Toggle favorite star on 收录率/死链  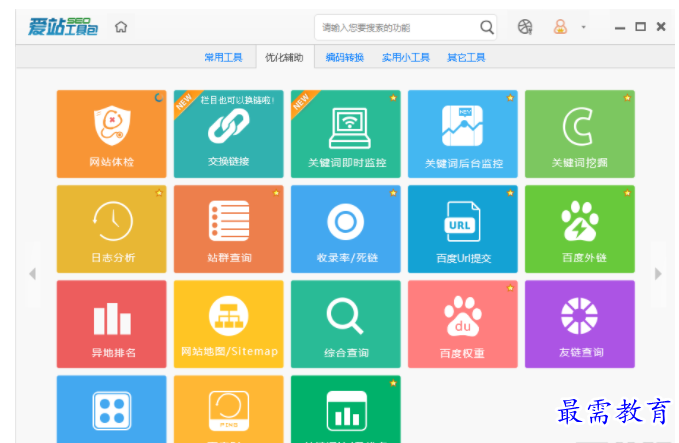pos(393,193)
